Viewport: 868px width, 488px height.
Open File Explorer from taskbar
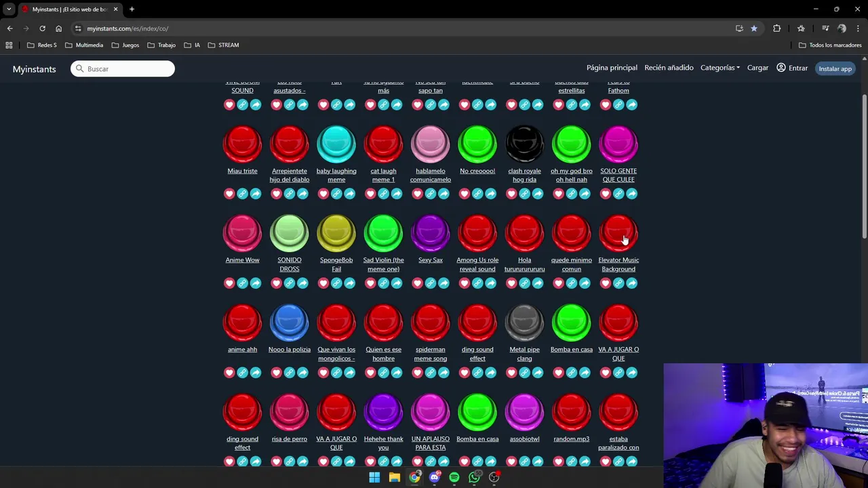click(394, 477)
